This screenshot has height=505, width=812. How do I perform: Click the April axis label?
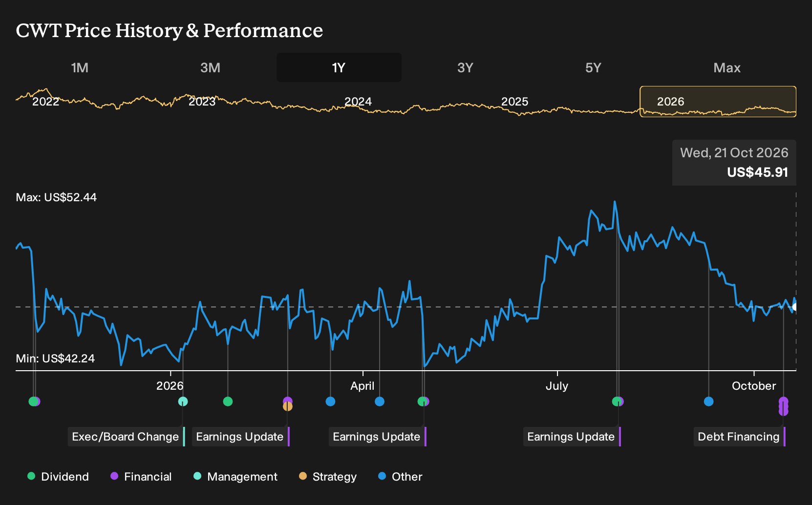coord(363,386)
